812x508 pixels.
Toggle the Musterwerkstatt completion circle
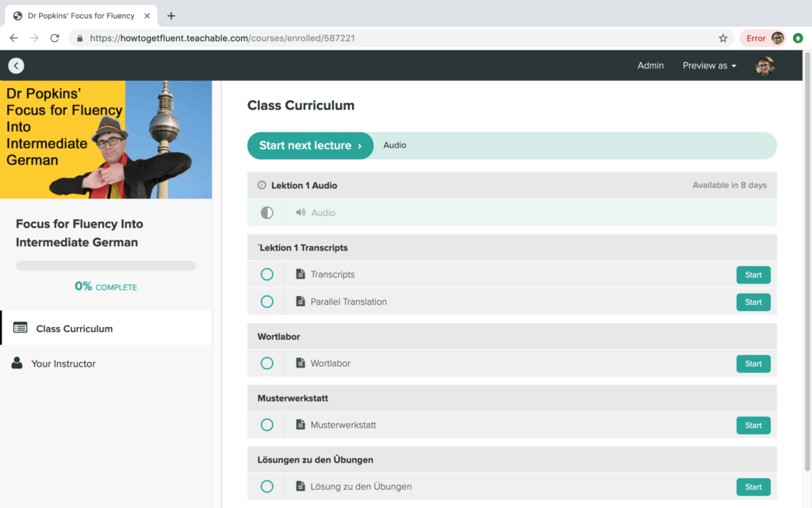click(x=267, y=425)
